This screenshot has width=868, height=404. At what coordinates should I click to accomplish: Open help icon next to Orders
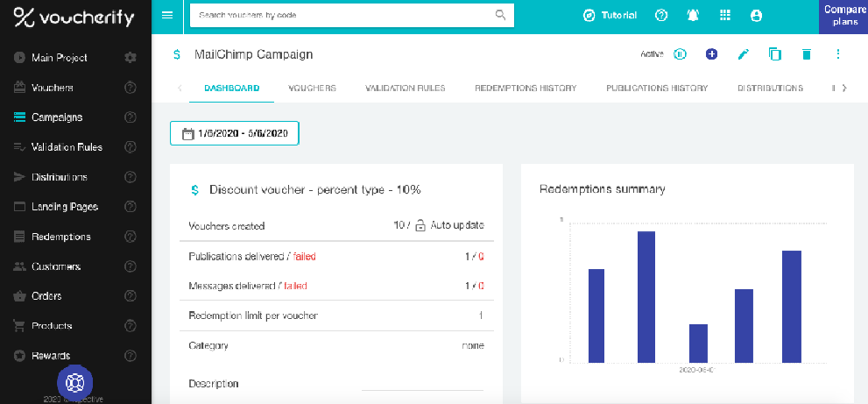point(131,296)
